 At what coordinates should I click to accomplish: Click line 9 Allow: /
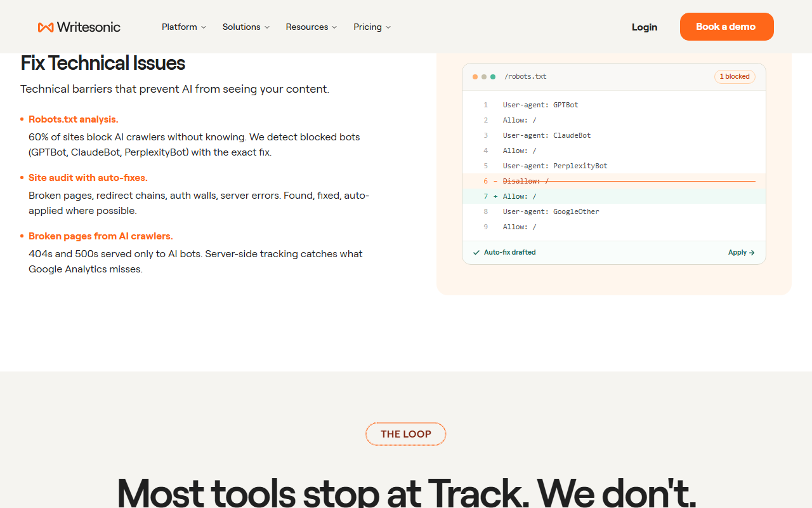click(x=520, y=227)
